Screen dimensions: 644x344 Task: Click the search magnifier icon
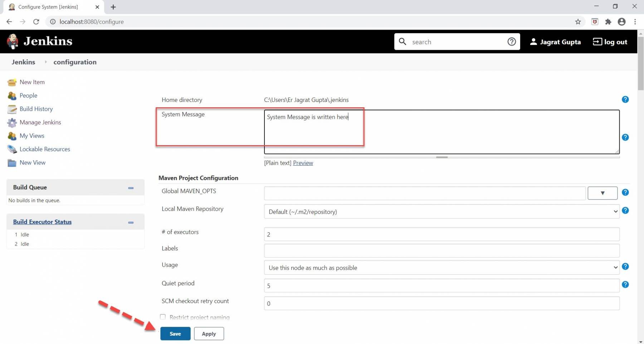pyautogui.click(x=402, y=41)
